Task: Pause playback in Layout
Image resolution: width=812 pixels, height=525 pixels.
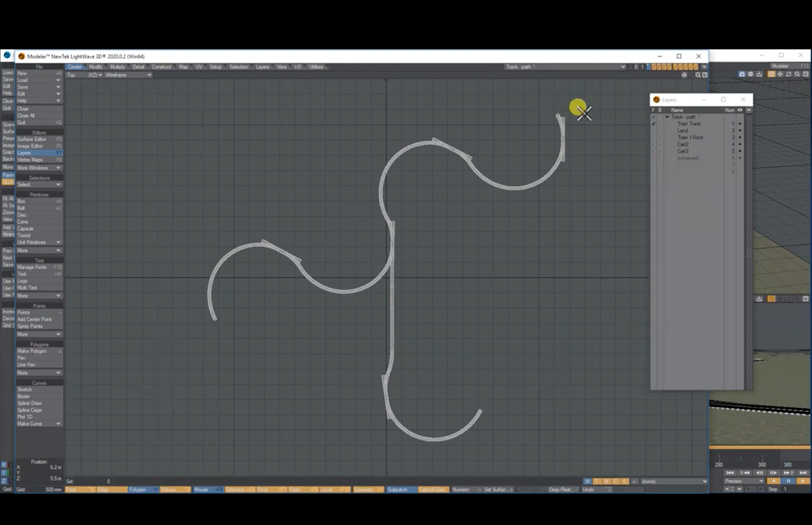Action: click(788, 481)
